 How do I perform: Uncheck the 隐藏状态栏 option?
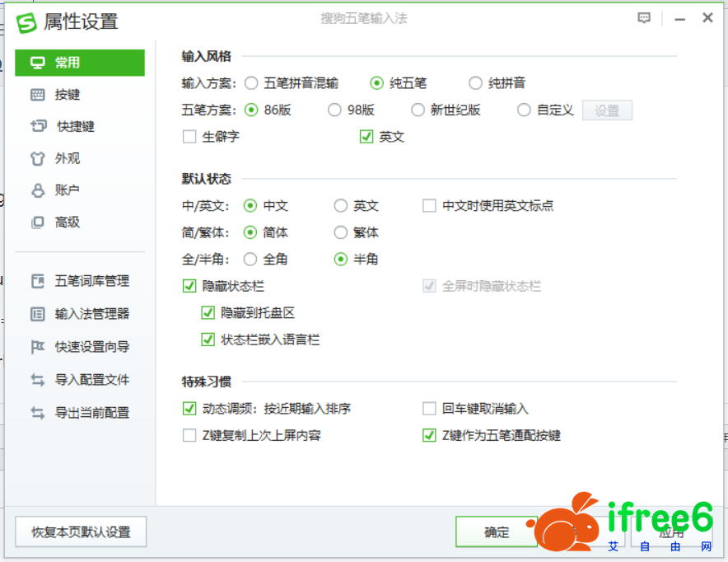pos(189,287)
